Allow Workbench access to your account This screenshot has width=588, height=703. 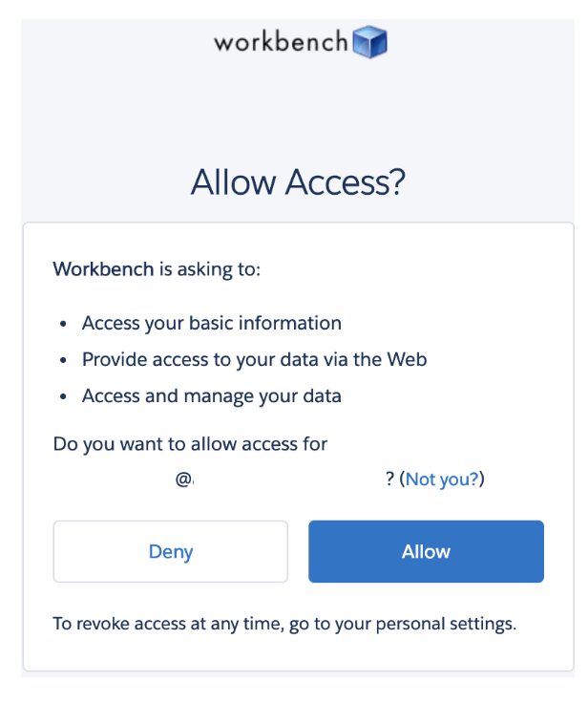coord(426,551)
